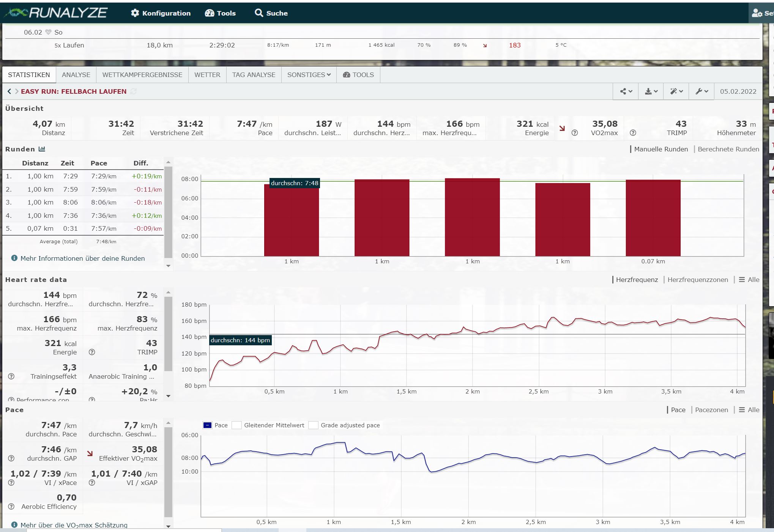Enable Grade adjusted pace checkbox
The height and width of the screenshot is (532, 774).
tap(313, 425)
